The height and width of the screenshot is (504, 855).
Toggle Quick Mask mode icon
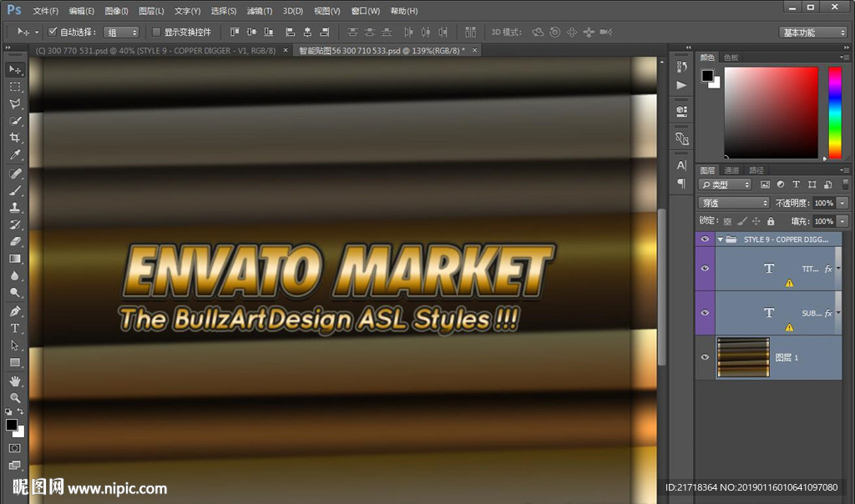[x=15, y=448]
